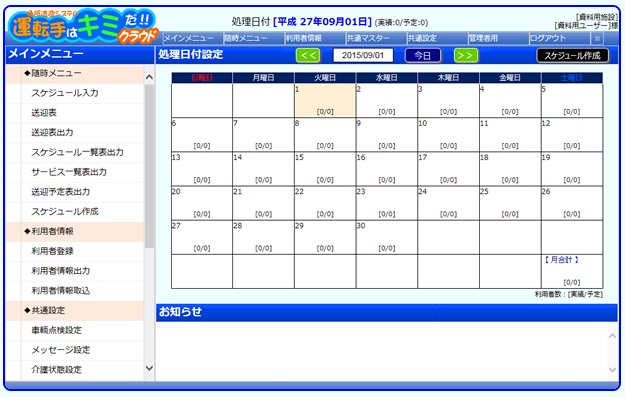Go to next month with >> button
Screen dimensions: 625x397
tap(466, 55)
